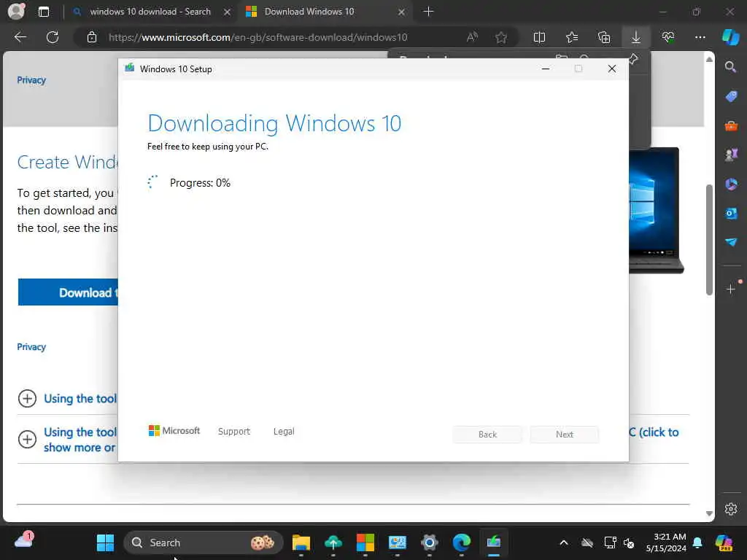Open sidebar Games chess icon
This screenshot has width=747, height=560.
coord(731,155)
